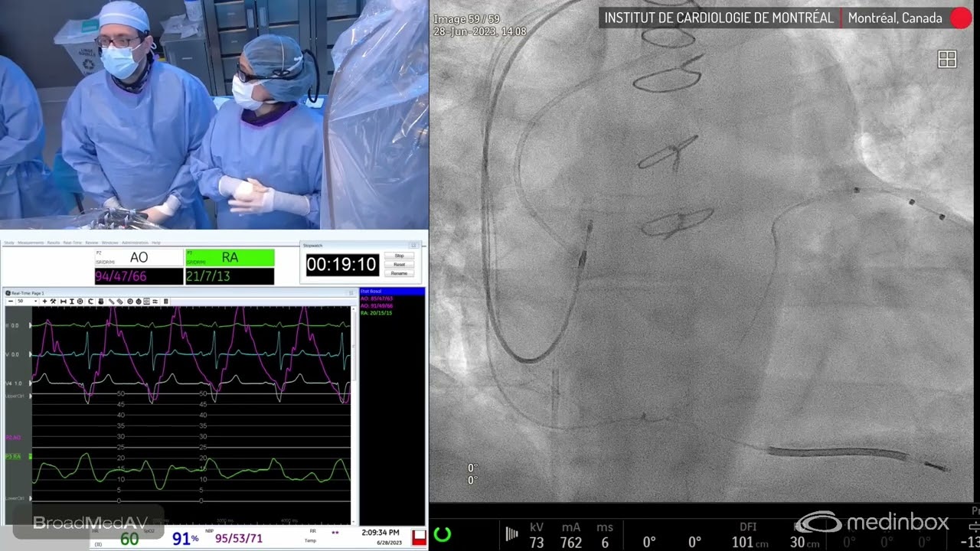Click the first round dial icon in the toolbar
980x551 pixels.
130,302
